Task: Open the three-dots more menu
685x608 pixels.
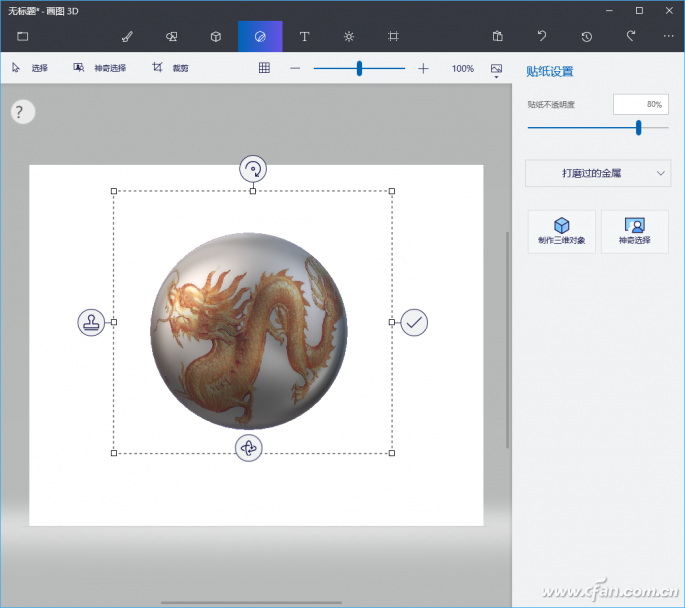Action: pyautogui.click(x=668, y=36)
